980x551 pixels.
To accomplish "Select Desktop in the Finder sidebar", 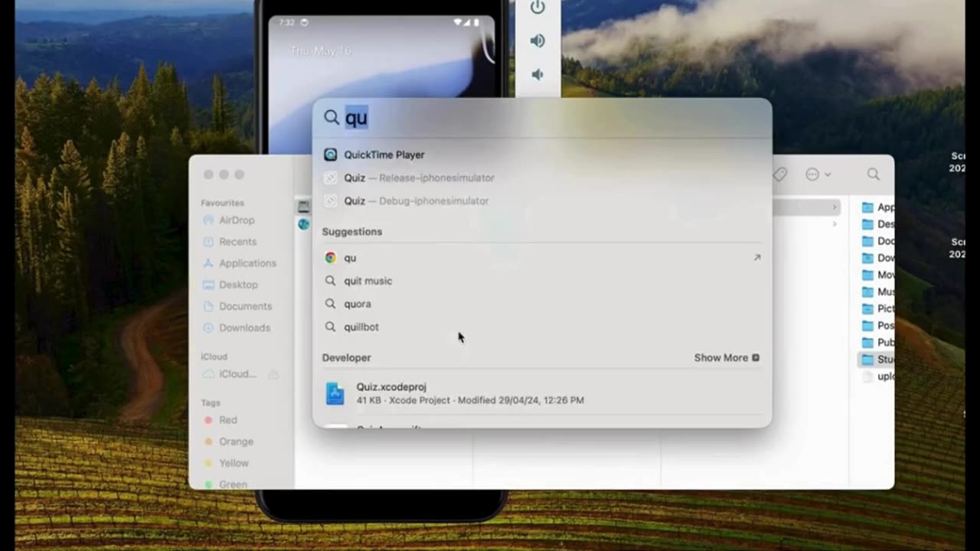I will [230, 285].
